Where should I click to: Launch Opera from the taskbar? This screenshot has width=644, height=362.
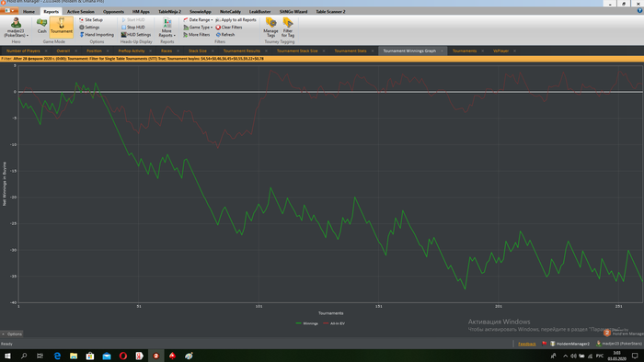(x=122, y=356)
